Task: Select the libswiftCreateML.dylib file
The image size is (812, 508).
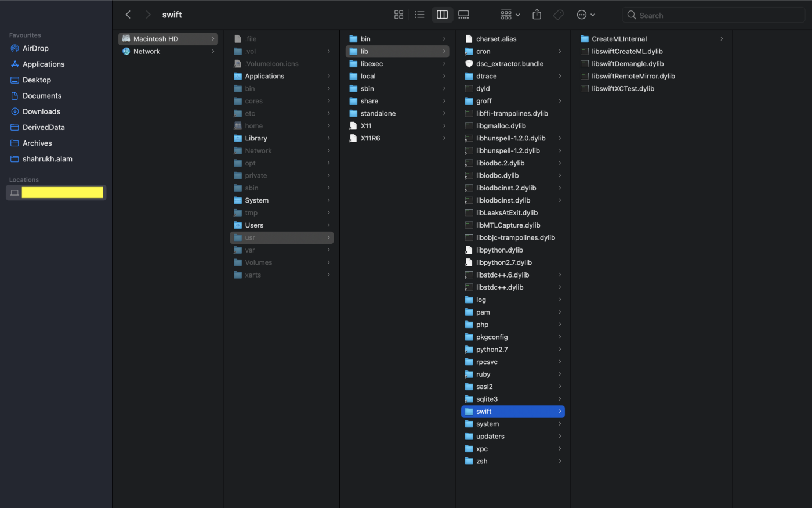Action: coord(625,51)
